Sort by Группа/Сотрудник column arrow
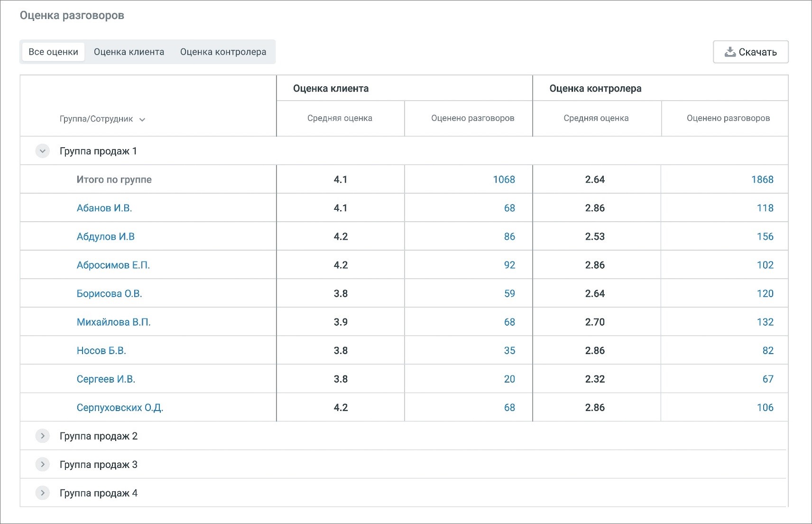Image resolution: width=812 pixels, height=524 pixels. 142,120
